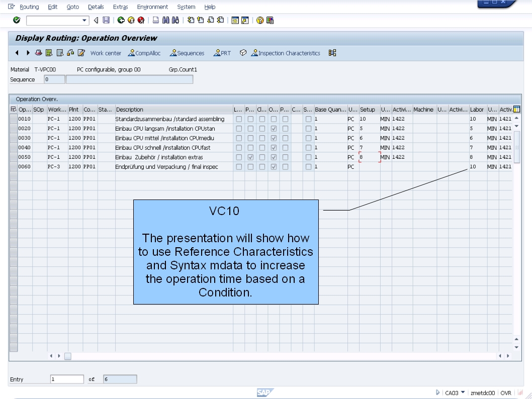This screenshot has height=399, width=532.
Task: Toggle the O... checkbox for operation 0020
Action: [274, 129]
